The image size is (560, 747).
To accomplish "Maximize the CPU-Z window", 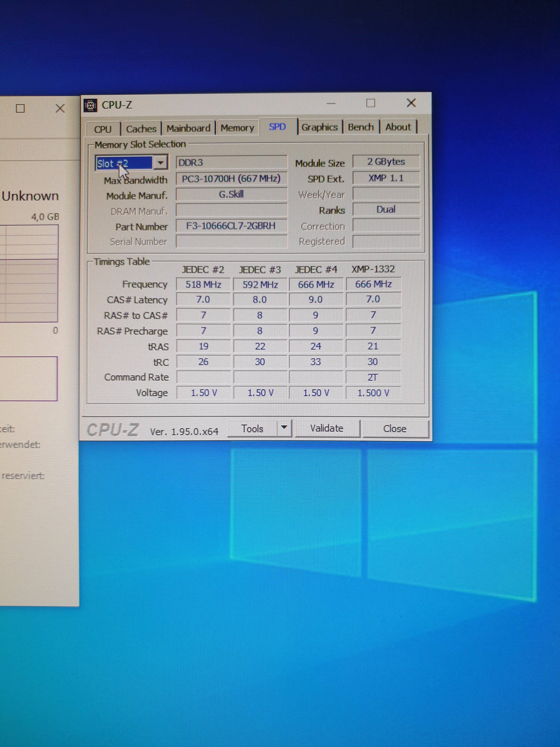I will coord(371,103).
